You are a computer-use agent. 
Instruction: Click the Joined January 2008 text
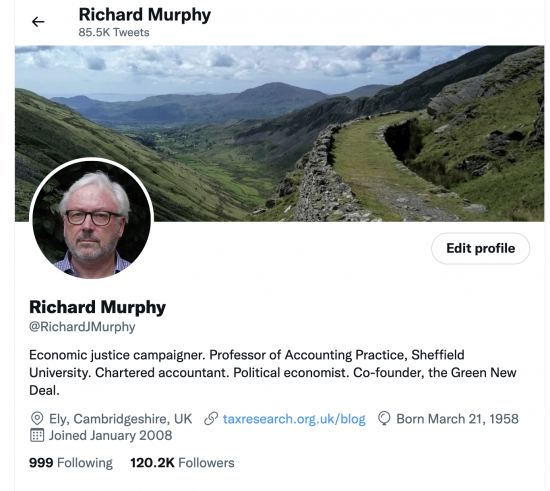110,435
